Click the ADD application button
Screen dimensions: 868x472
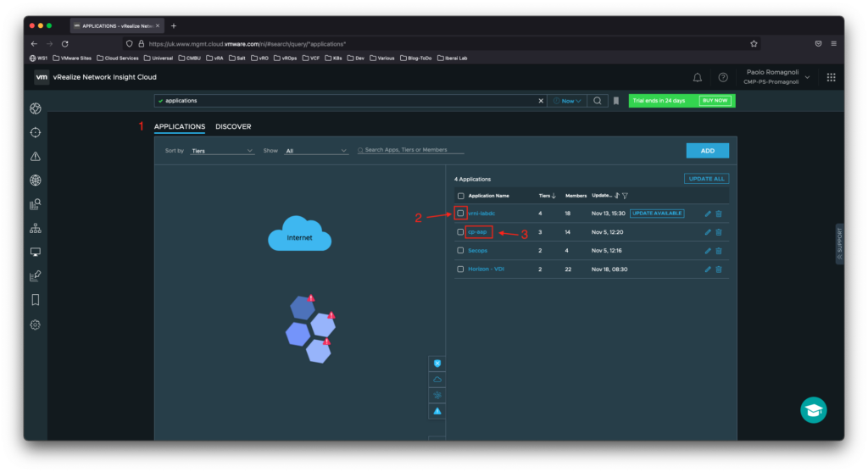708,151
